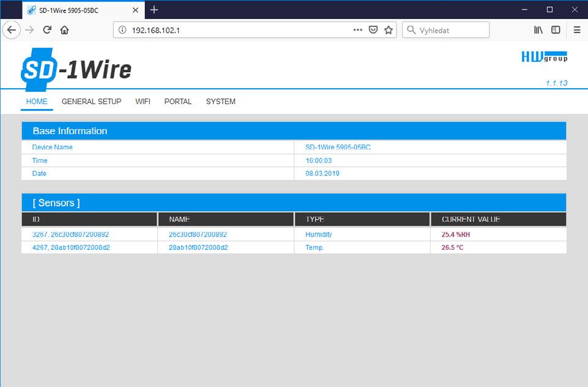Open the GENERAL SETUP tab

92,102
